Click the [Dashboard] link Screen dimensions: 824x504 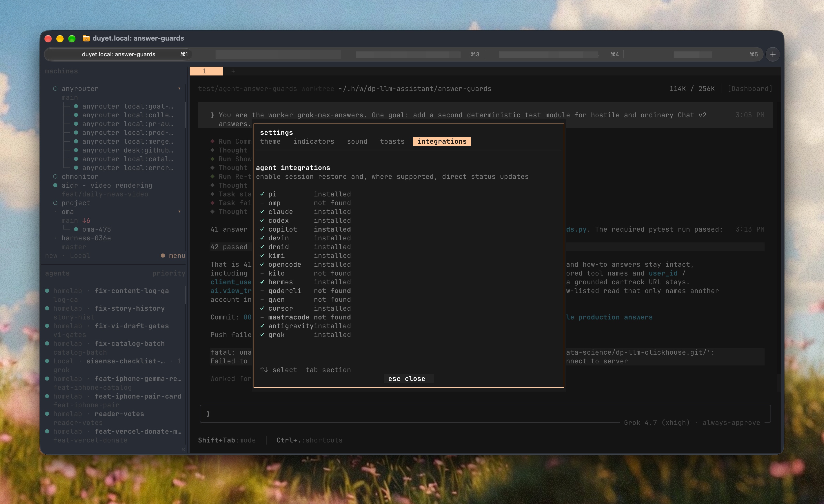[x=750, y=89]
